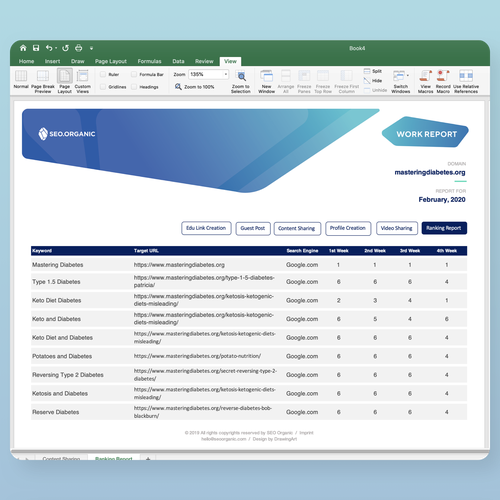This screenshot has width=500, height=500.
Task: Open the undo history dropdown arrow
Action: click(x=56, y=48)
